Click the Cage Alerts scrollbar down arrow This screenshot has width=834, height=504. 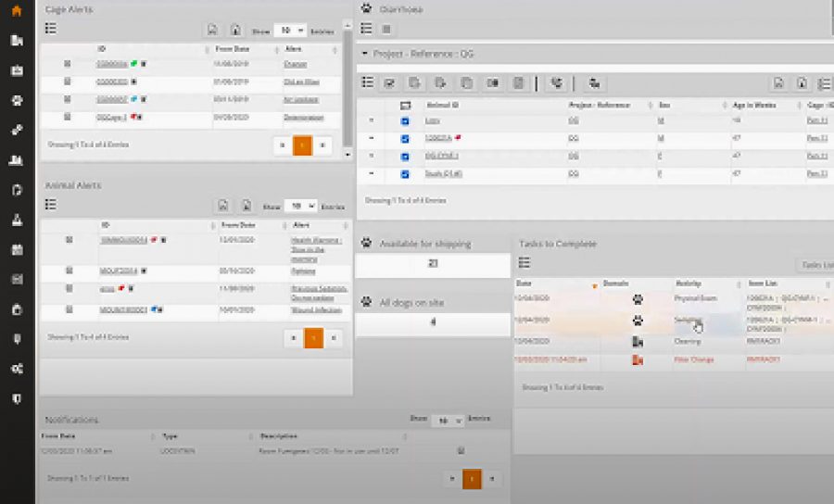(x=347, y=143)
